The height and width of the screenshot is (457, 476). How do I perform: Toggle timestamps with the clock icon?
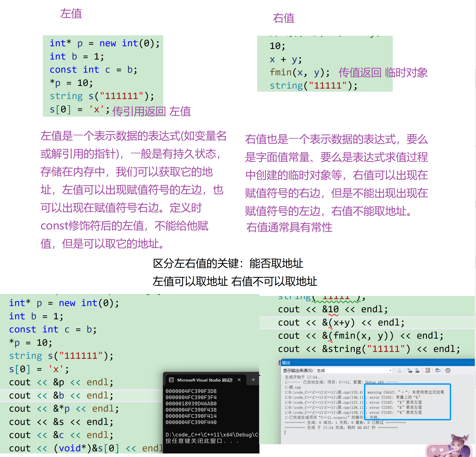coord(448,371)
